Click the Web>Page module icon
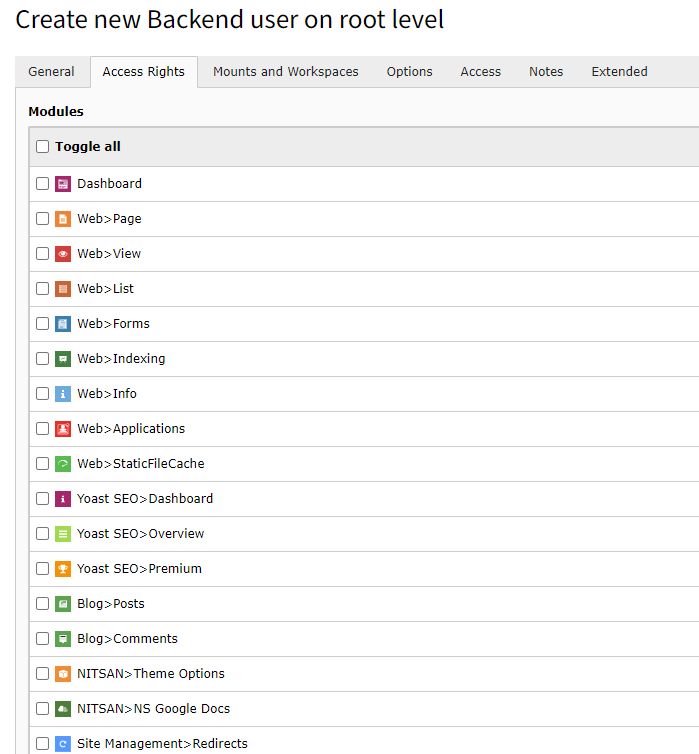Screen dimensions: 699x754 pyautogui.click(x=63, y=219)
